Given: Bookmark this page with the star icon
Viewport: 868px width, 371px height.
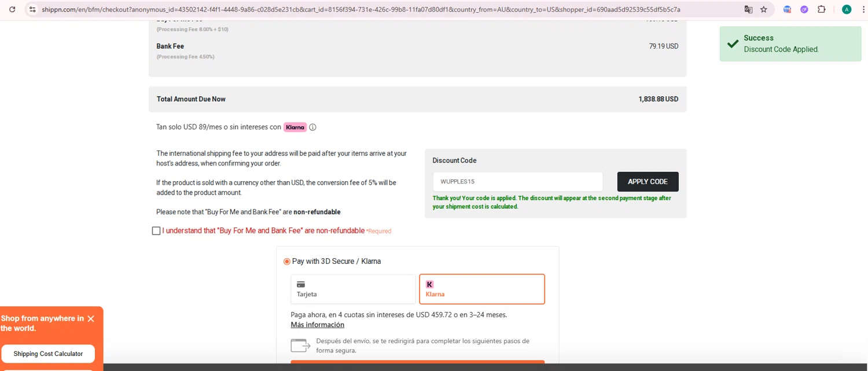Looking at the screenshot, I should point(764,9).
